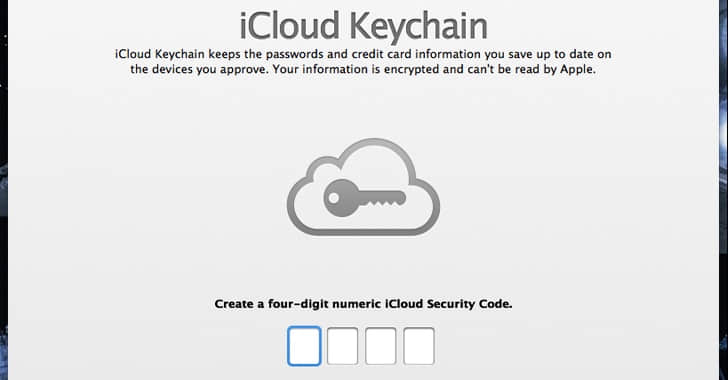Click the 'Create a four-digit numeric' prompt label
The image size is (728, 380).
(x=363, y=304)
